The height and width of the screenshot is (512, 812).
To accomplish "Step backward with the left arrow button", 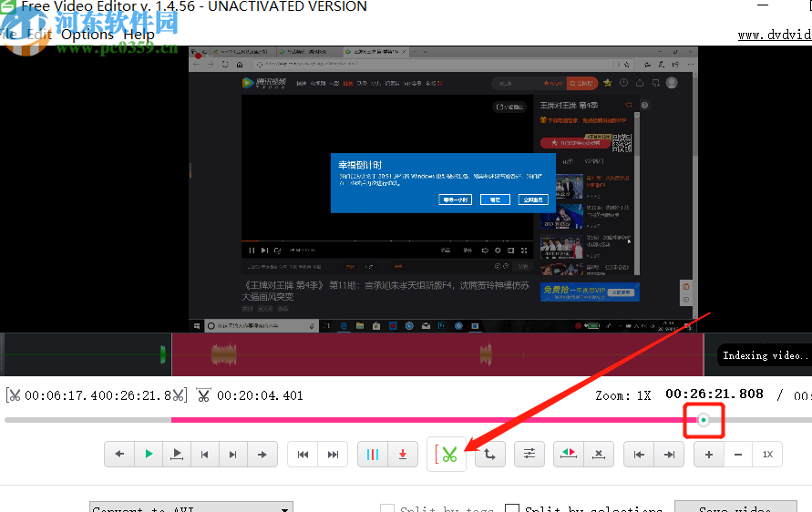I will [119, 454].
